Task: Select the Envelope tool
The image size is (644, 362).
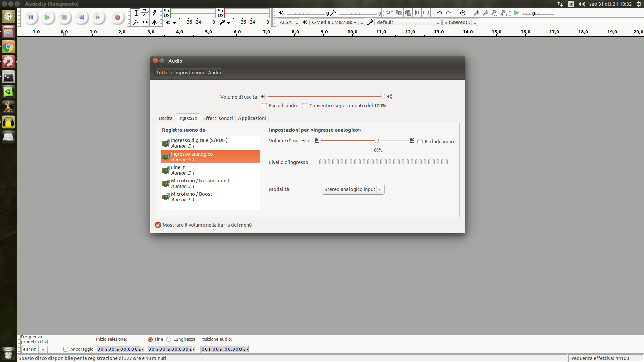Action: pos(145,13)
